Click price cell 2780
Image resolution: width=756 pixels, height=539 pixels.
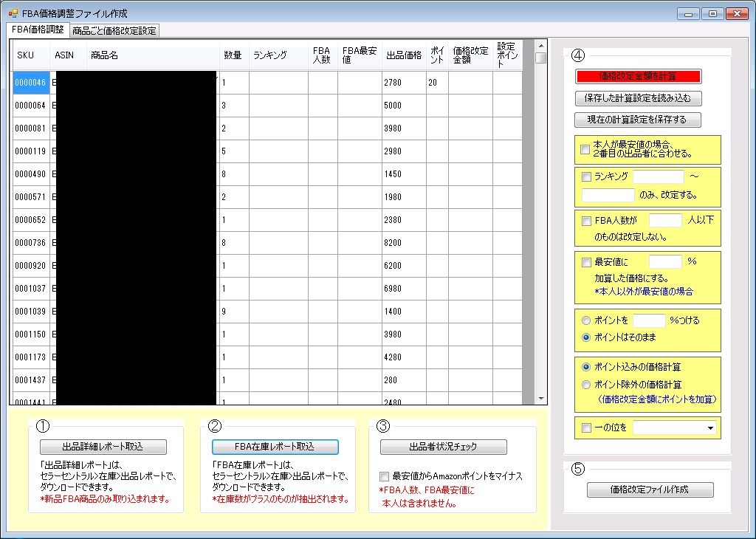(x=404, y=83)
